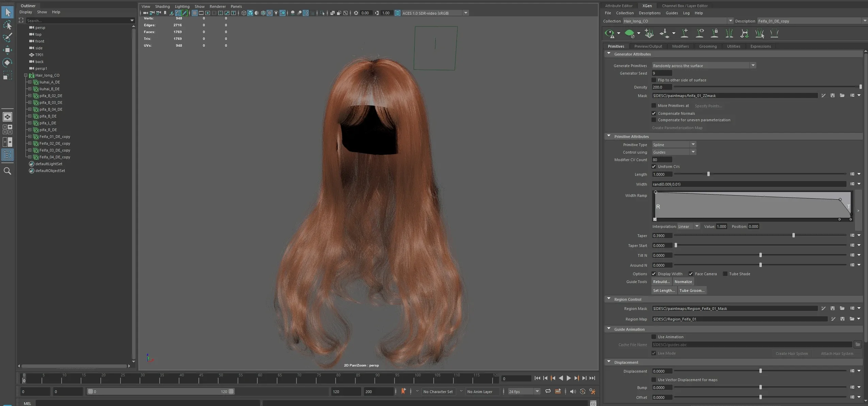Switch to the Grooming tab
Screen dimensions: 868x406
click(707, 46)
